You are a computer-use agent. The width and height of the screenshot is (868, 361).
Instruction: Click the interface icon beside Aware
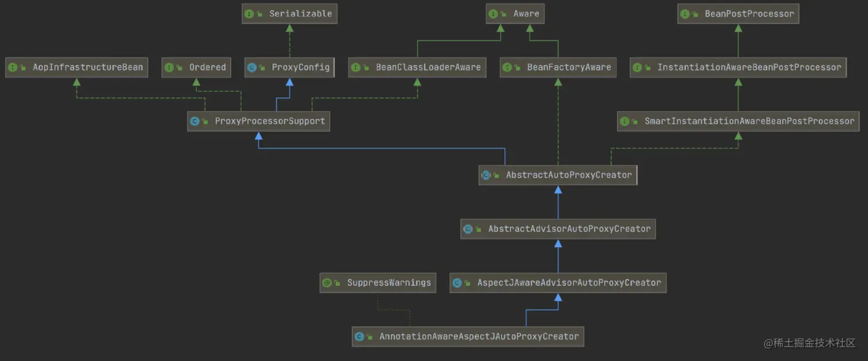pos(493,14)
